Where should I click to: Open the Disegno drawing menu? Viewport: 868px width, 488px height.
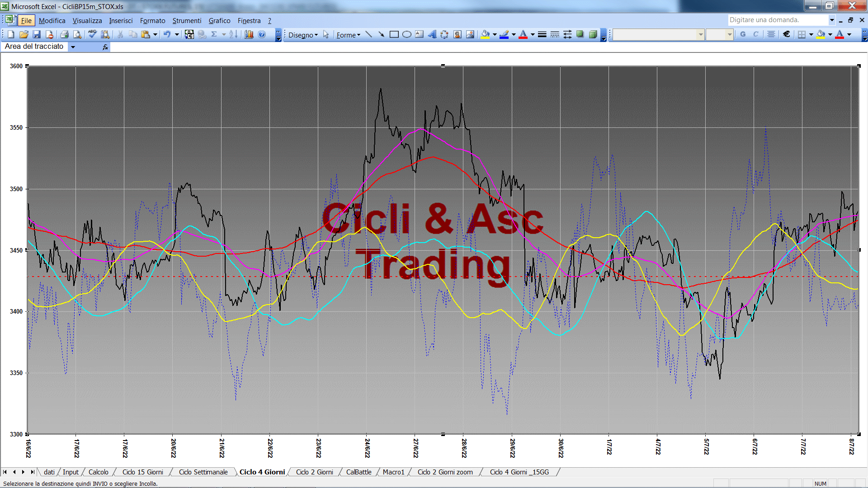coord(303,35)
